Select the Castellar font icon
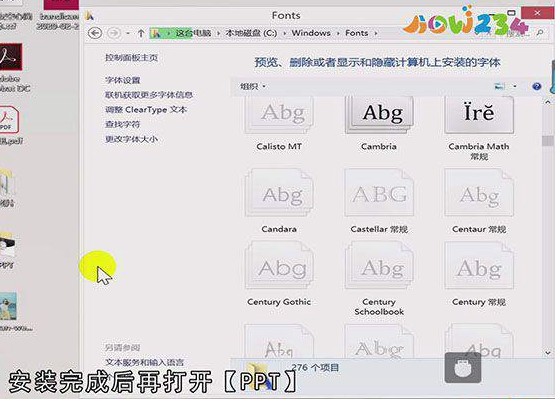Image resolution: width=555 pixels, height=399 pixels. (x=379, y=193)
